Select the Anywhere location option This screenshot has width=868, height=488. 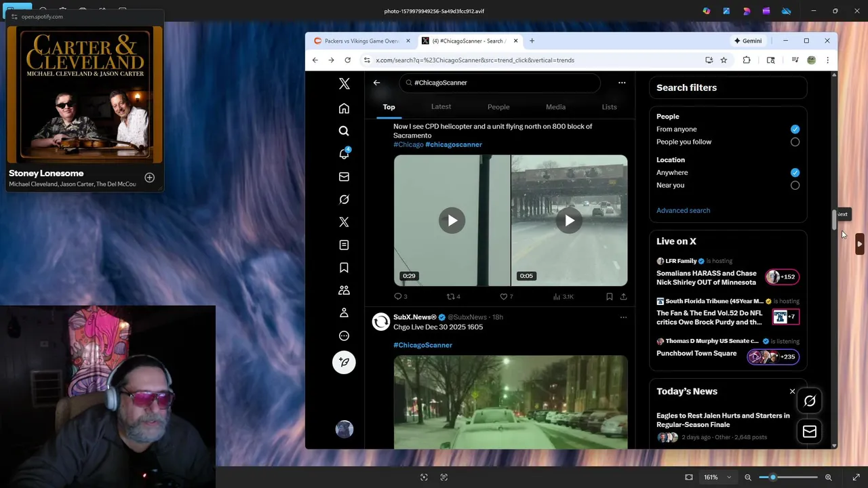[795, 172]
